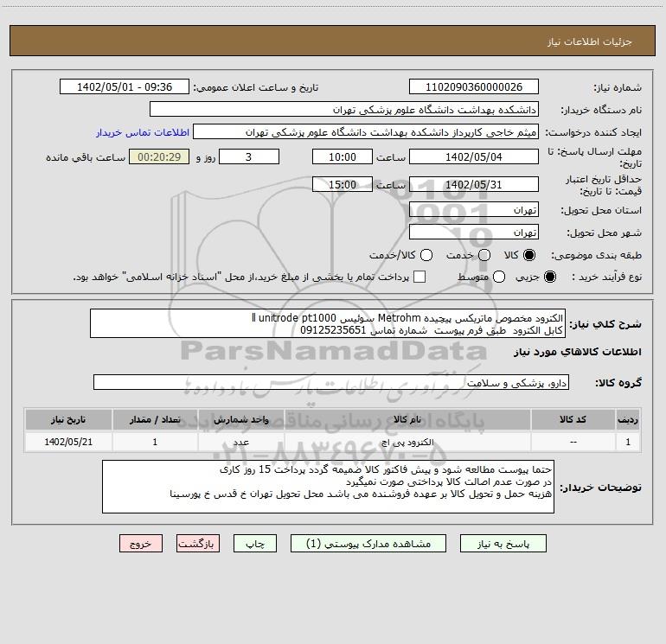Toggle the اسناد خزانه اسلامی payment checkbox
Viewport: 666px width, 644px height.
(x=419, y=277)
